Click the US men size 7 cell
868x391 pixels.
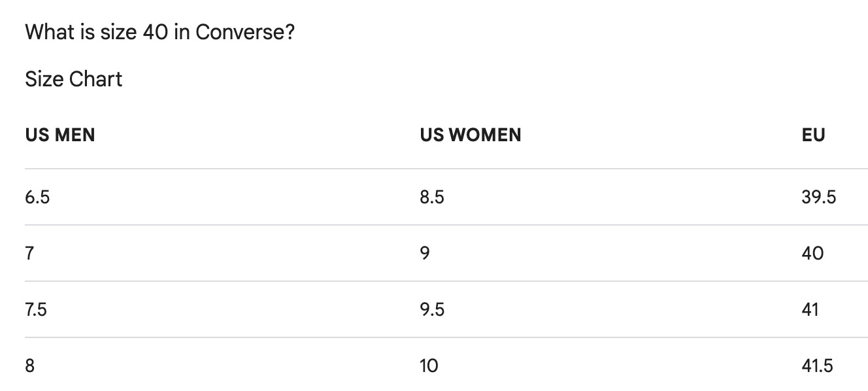click(x=29, y=253)
